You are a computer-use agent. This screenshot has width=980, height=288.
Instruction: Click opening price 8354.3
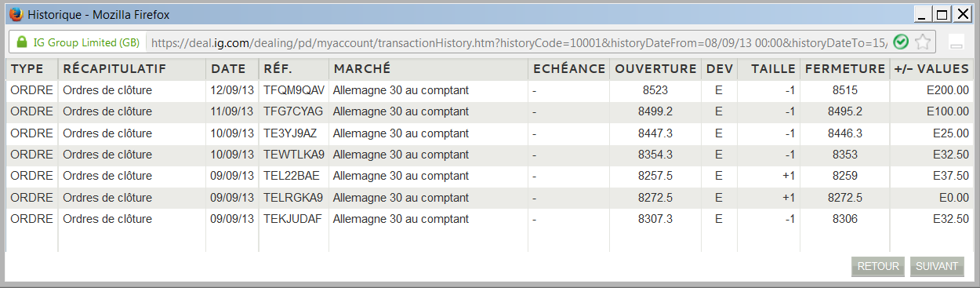pos(655,155)
